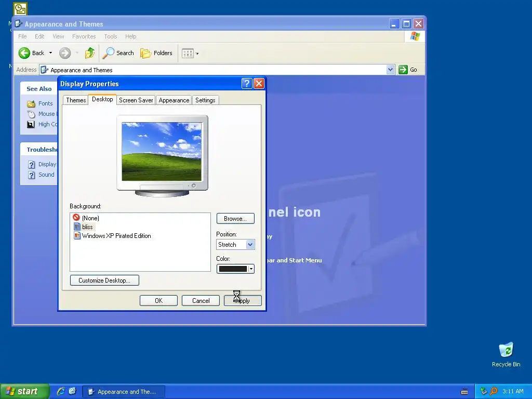Open the Edit menu
The width and height of the screenshot is (532, 399).
point(39,36)
